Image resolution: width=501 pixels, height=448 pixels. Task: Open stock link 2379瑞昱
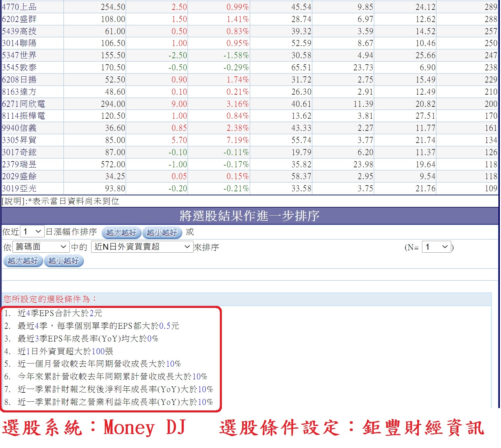pyautogui.click(x=19, y=164)
